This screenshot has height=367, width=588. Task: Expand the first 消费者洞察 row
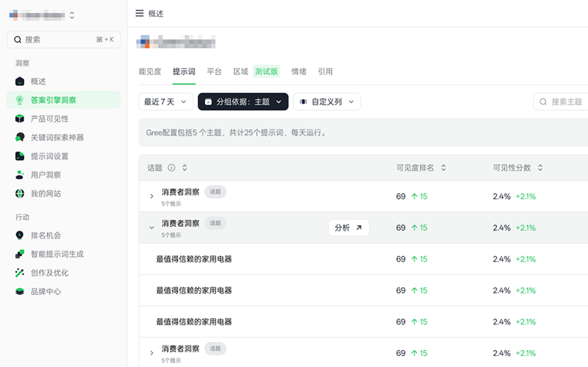[152, 197]
